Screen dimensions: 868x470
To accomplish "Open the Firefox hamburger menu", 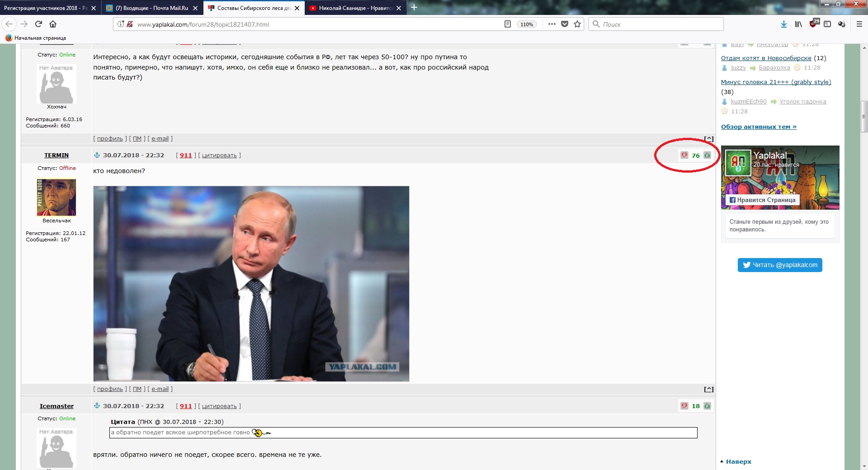I will point(859,24).
